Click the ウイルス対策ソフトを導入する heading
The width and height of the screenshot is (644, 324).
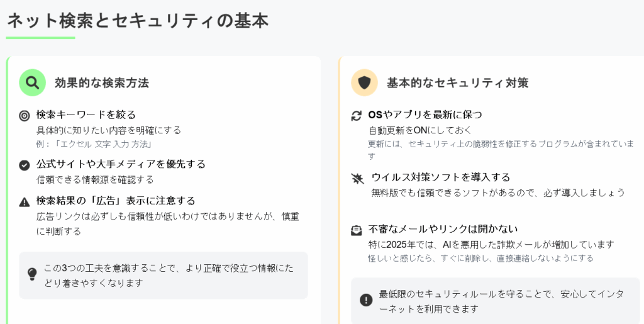(441, 177)
